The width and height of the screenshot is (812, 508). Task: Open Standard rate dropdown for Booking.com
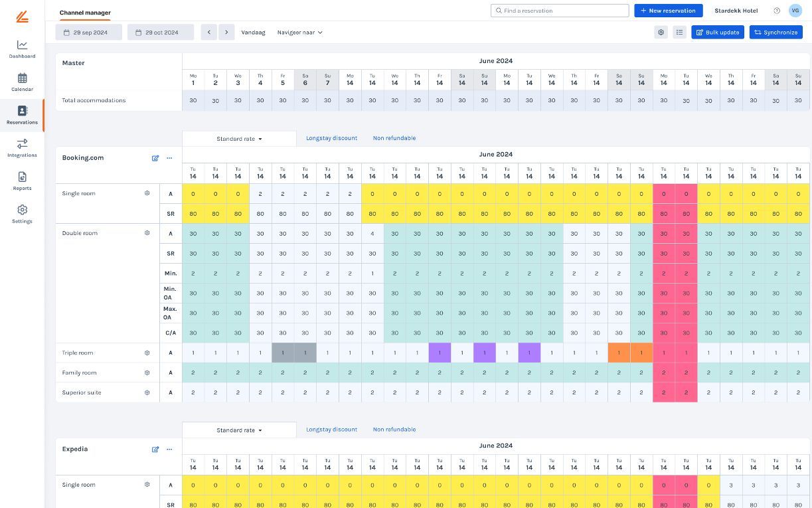point(239,139)
